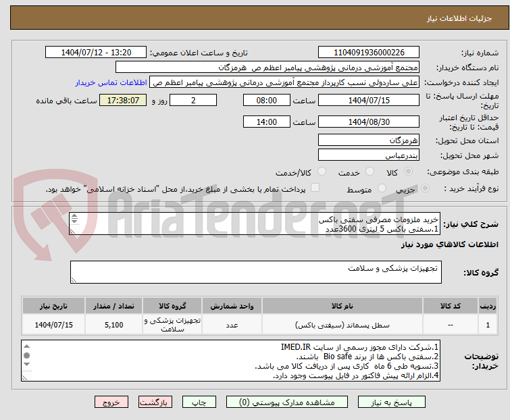Click the response deadline date 1404/07/15 field
The image size is (510, 420).
click(x=369, y=100)
